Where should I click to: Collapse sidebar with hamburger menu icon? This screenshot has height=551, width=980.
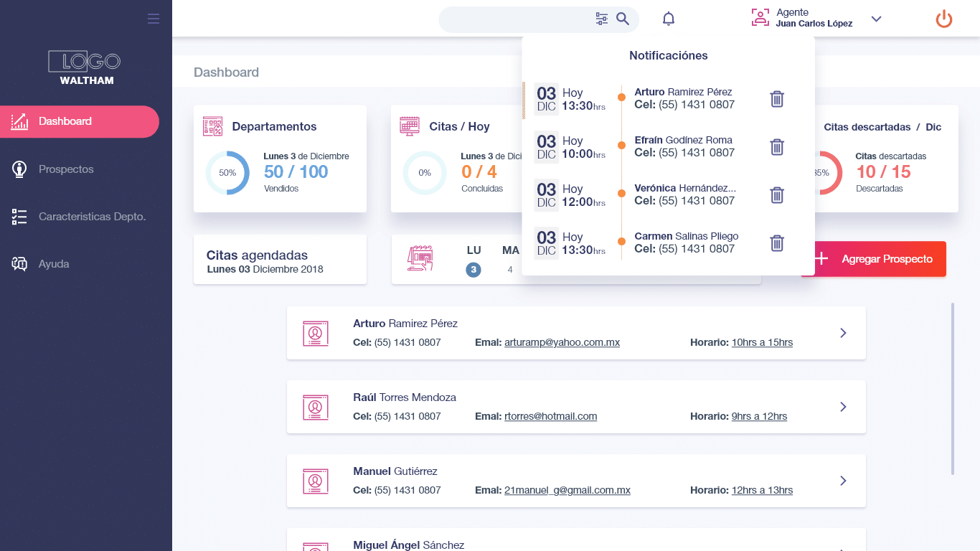click(x=154, y=19)
